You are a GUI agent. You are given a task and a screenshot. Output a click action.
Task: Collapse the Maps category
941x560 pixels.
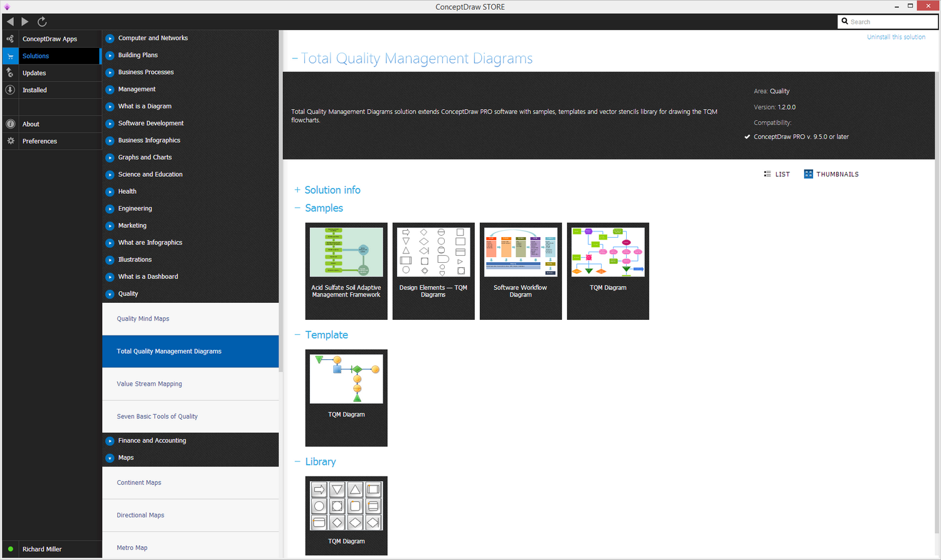pos(110,458)
